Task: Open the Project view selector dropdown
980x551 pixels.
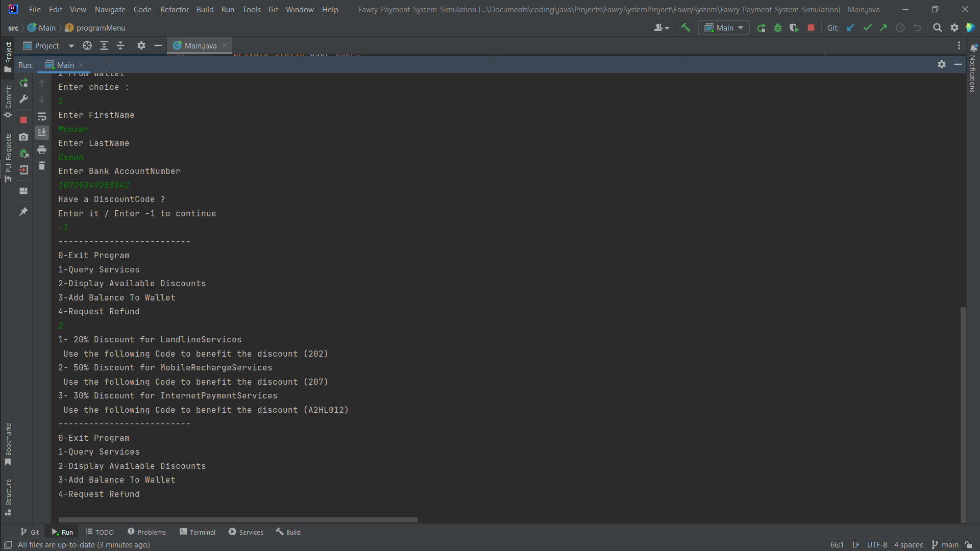Action: 71,45
